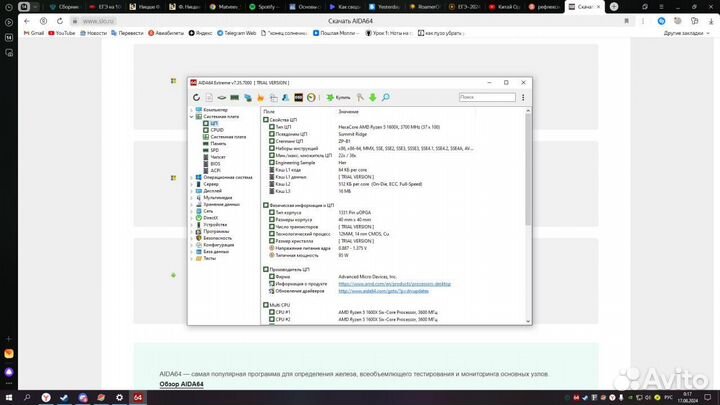Click the AIDA64 refresh toolbar icon
Image resolution: width=720 pixels, height=405 pixels.
coord(197,97)
